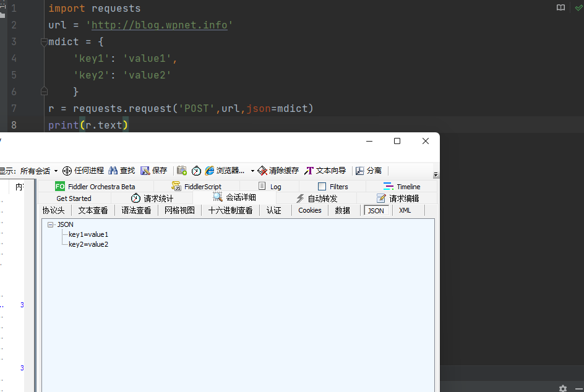Click the 任何进程 target icon
Screen dimensions: 584x392
[67, 171]
